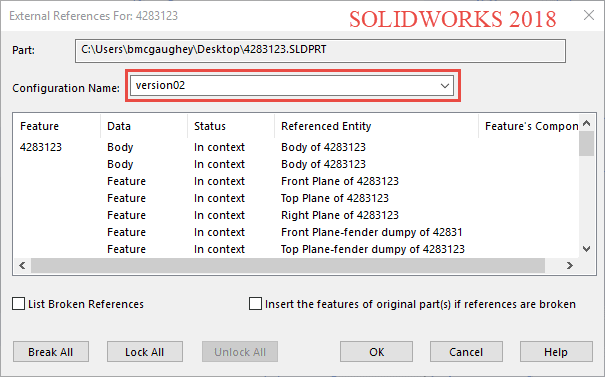Screen dimensions: 605x377
Task: Click the Status column header
Action: pyautogui.click(x=231, y=126)
